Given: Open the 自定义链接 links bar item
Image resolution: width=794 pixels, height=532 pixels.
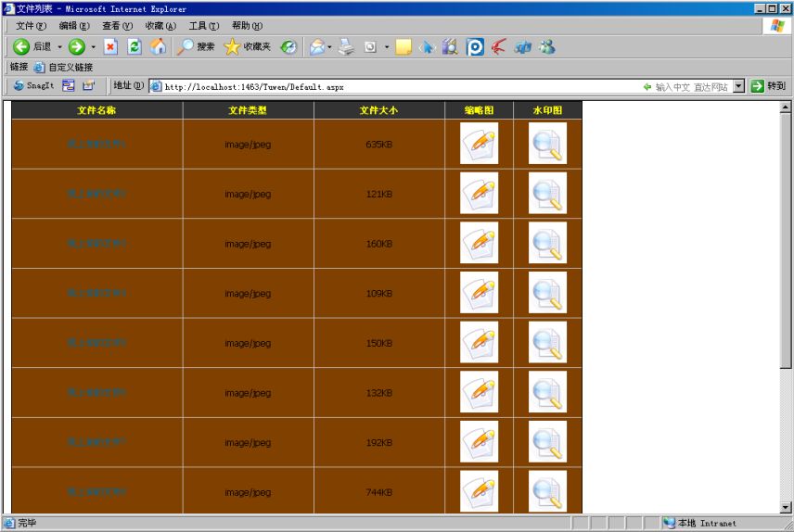Looking at the screenshot, I should click(63, 67).
